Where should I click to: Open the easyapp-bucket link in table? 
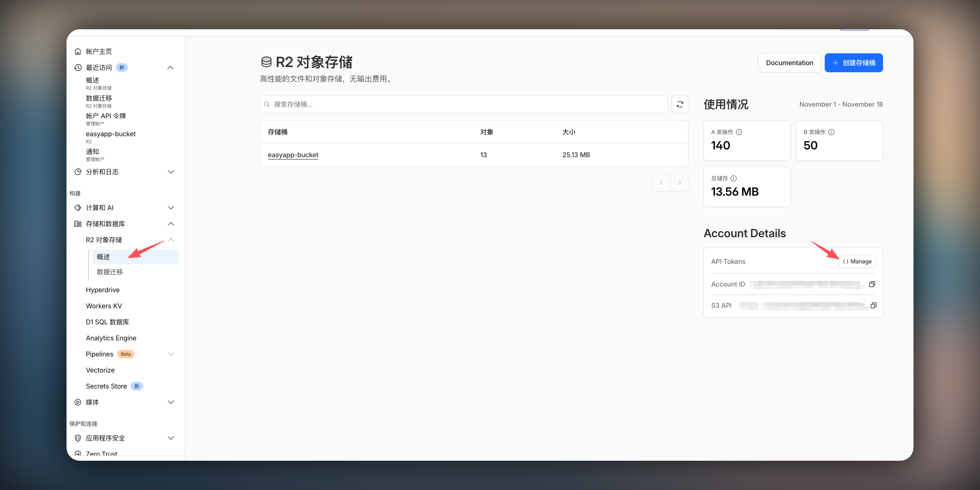point(293,155)
